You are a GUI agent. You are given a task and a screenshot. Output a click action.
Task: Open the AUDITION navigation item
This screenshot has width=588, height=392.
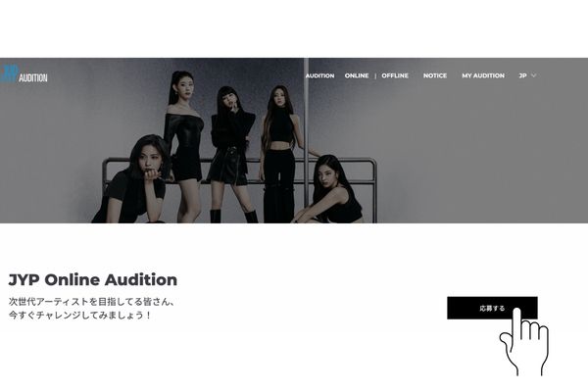point(319,75)
